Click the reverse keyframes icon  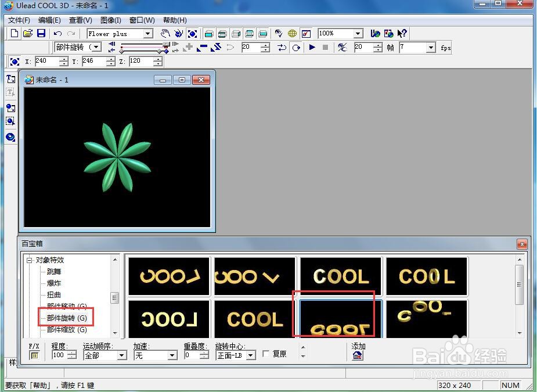pyautogui.click(x=216, y=47)
